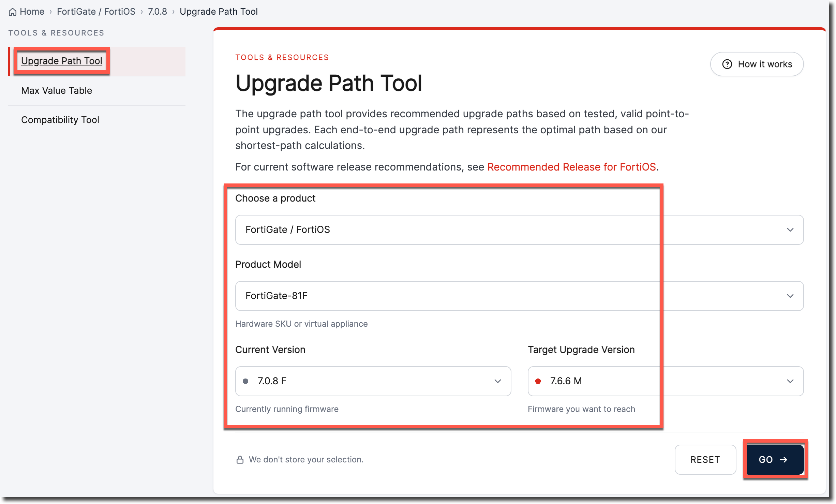Click the 'Product Model' label
The height and width of the screenshot is (504, 836).
(268, 265)
